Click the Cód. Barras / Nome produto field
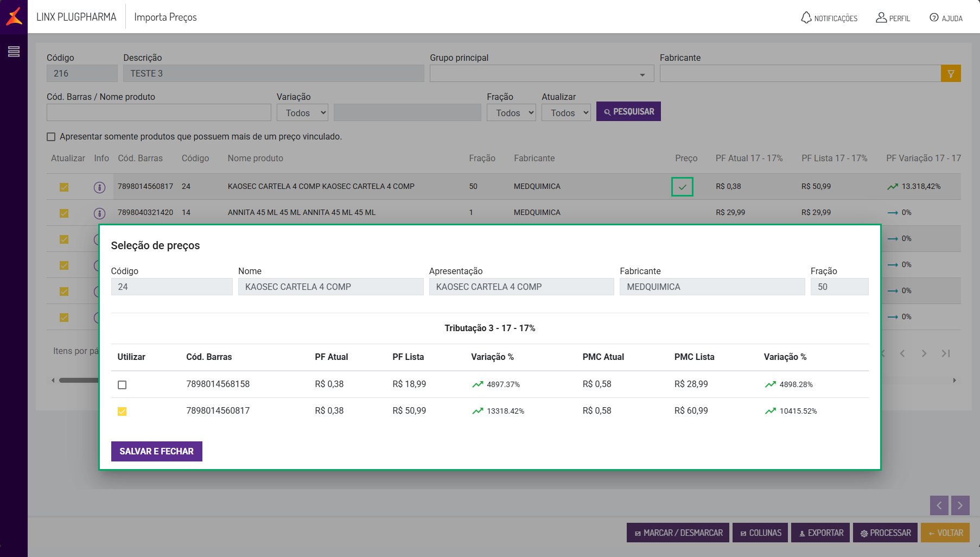Viewport: 980px width, 557px height. coord(158,112)
